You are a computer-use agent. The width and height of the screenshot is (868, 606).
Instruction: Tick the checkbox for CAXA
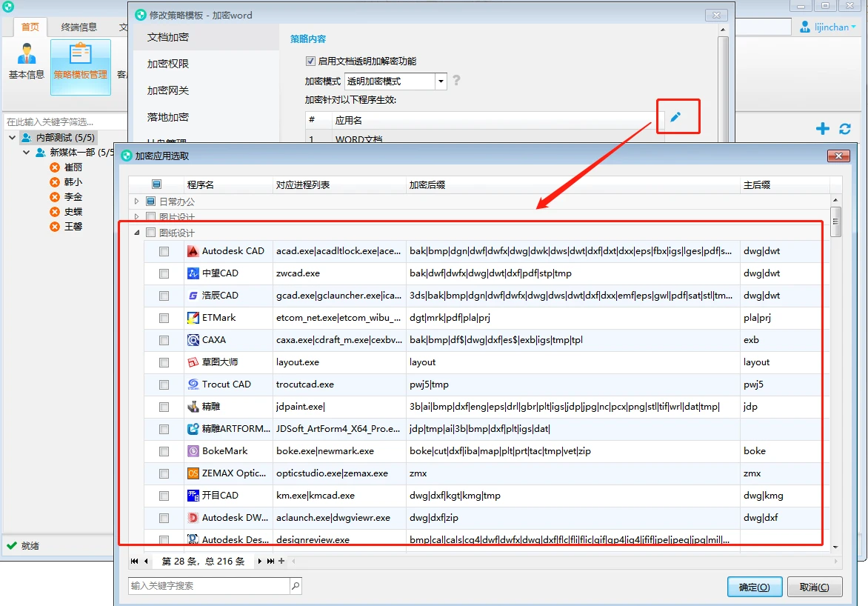pyautogui.click(x=164, y=340)
